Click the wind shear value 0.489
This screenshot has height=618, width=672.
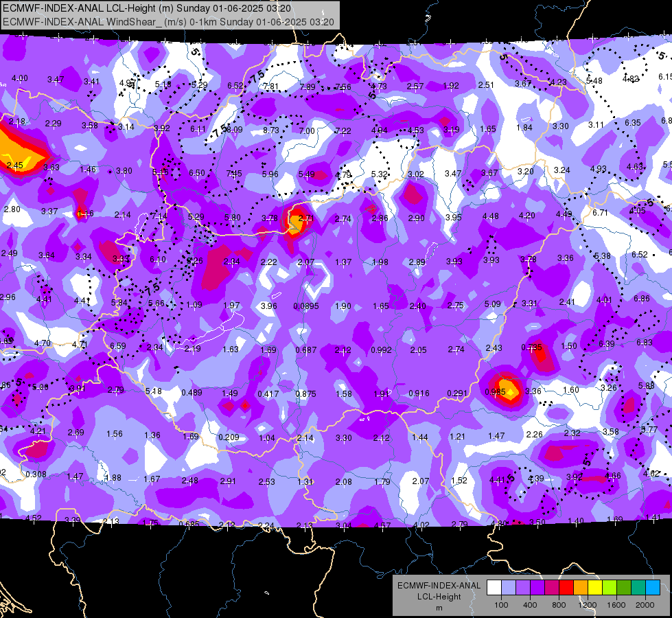click(x=192, y=392)
